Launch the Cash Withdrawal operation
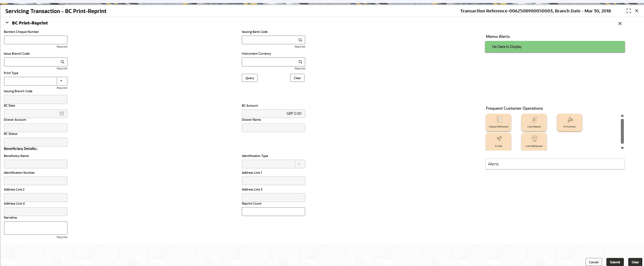This screenshot has width=644, height=266. pyautogui.click(x=534, y=142)
